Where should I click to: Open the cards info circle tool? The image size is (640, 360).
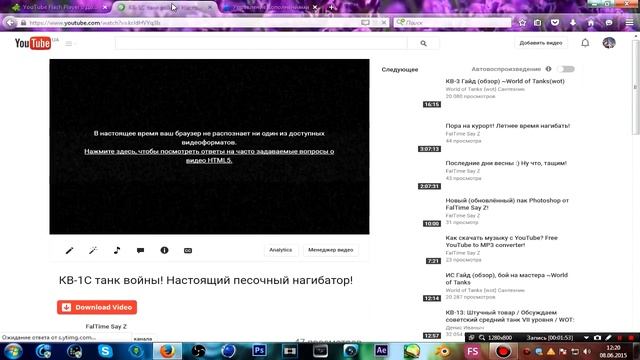point(164,250)
